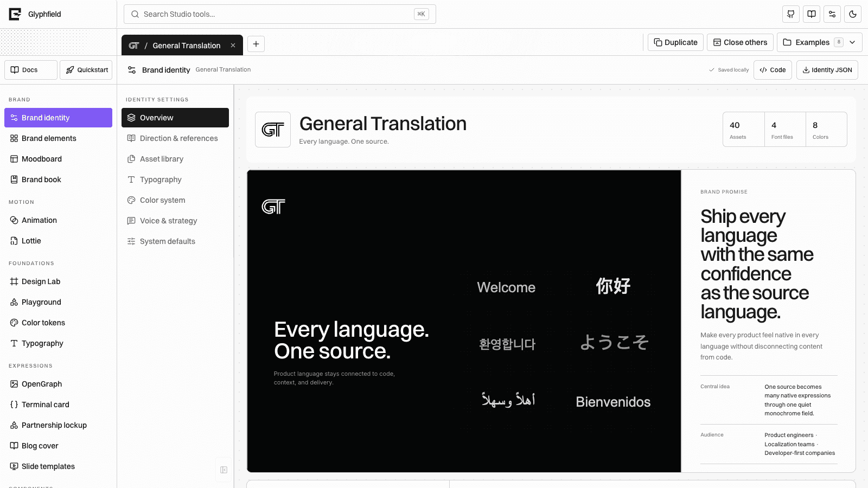Select Overview in identity settings

click(175, 118)
